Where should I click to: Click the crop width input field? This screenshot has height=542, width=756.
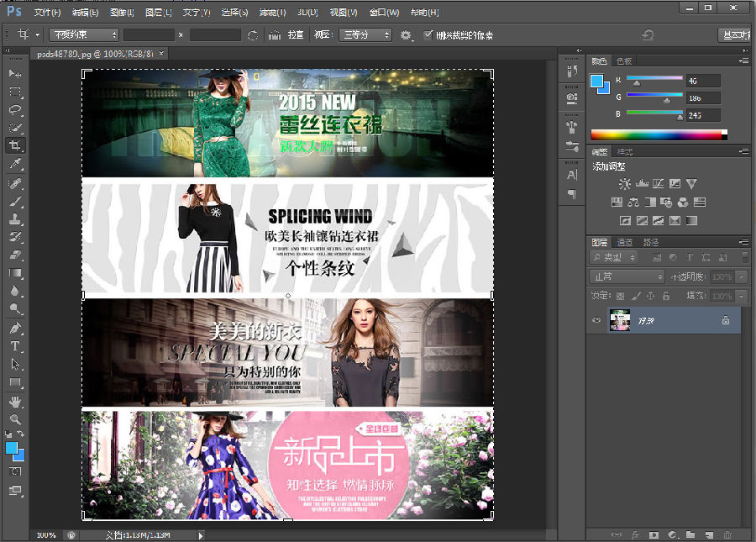pyautogui.click(x=149, y=35)
